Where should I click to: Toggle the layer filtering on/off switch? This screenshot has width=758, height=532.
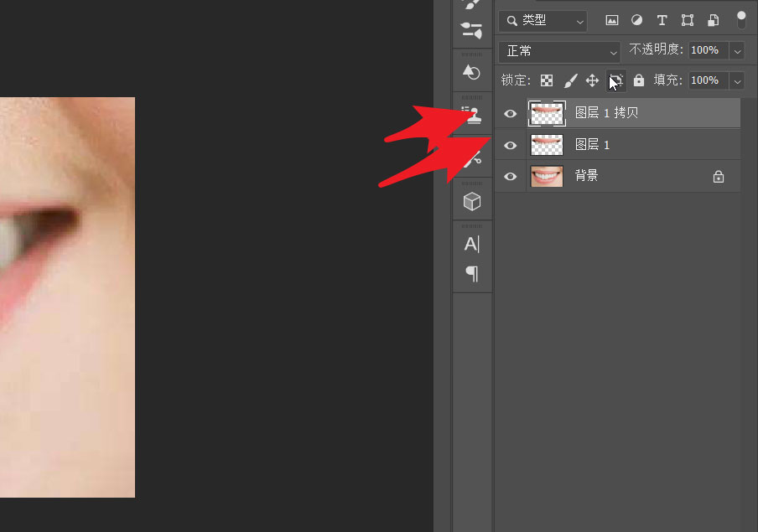[740, 20]
